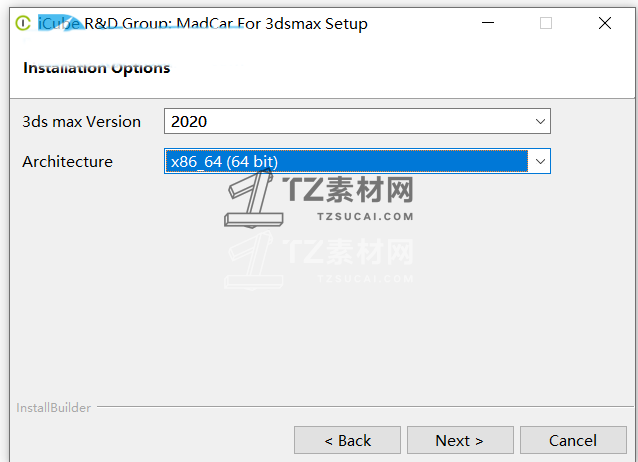Click the dark TZSUCAI.COM watermark text
638x462 pixels.
coord(365,217)
